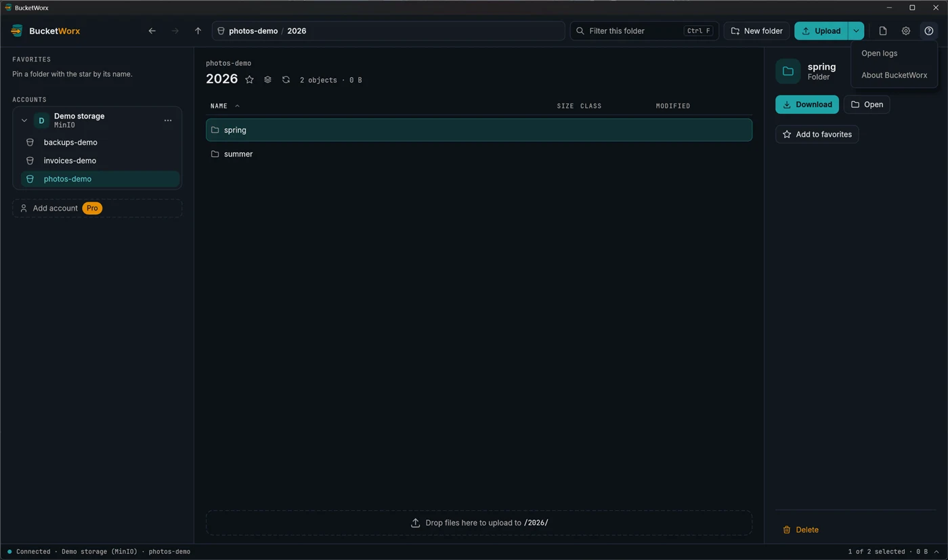Click photos-demo label above 2026 heading
Viewport: 948px width, 560px height.
point(228,63)
